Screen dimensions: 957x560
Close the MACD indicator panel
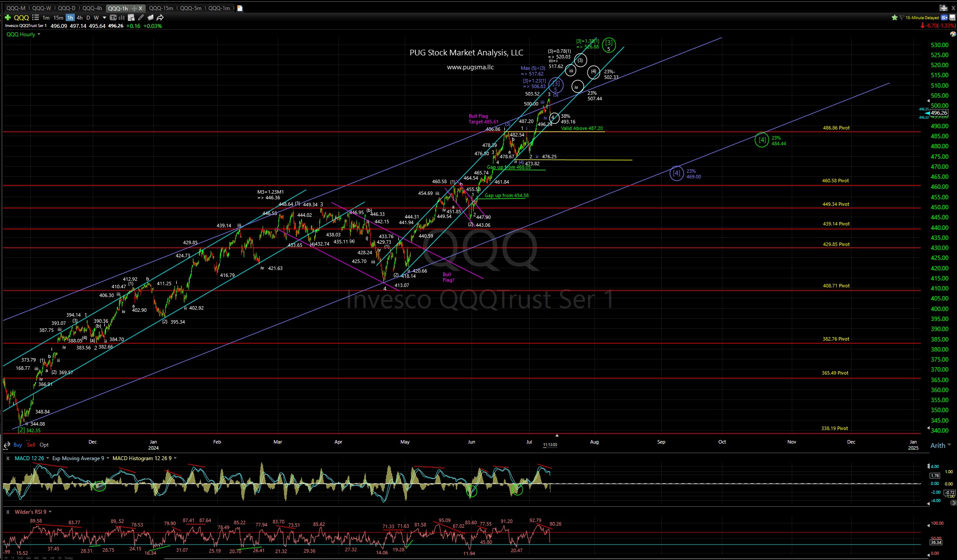click(x=7, y=458)
